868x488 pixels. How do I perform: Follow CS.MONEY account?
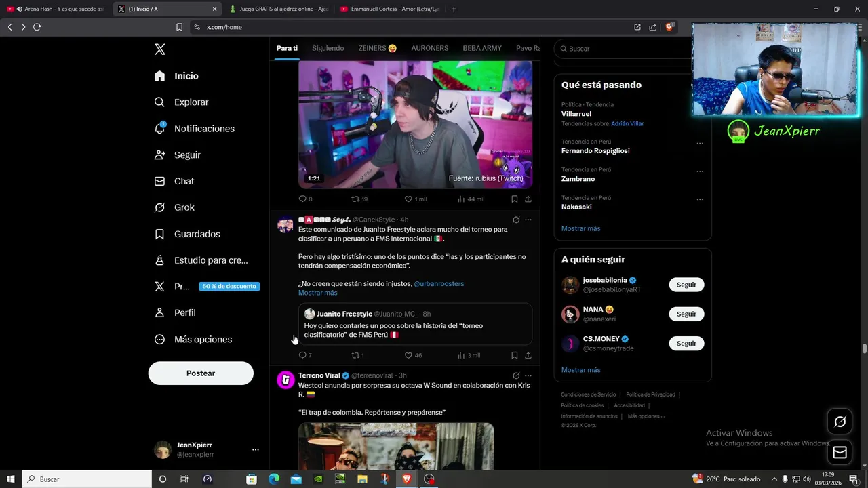pos(686,343)
